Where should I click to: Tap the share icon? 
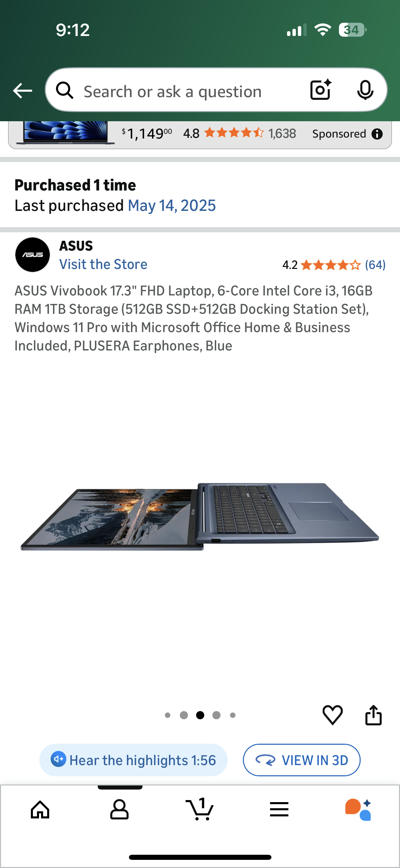[373, 715]
